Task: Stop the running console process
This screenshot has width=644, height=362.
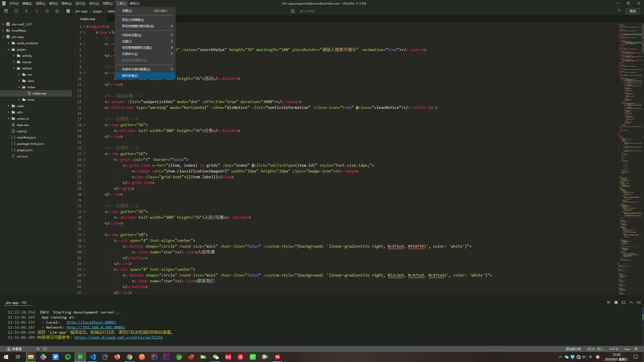Action: coord(616,302)
